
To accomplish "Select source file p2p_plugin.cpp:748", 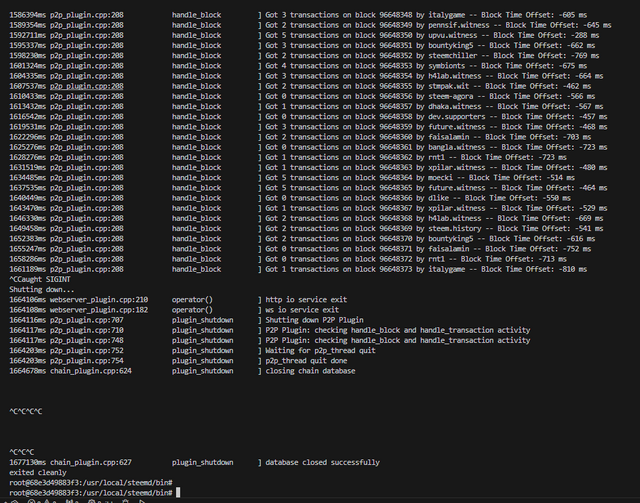I will (87, 341).
